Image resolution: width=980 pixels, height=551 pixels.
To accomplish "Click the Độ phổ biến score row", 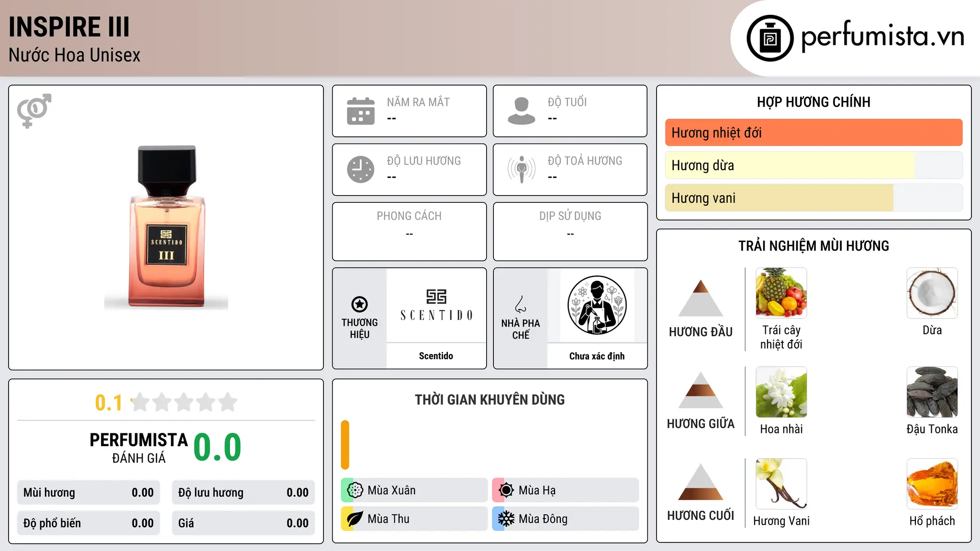I will click(89, 523).
